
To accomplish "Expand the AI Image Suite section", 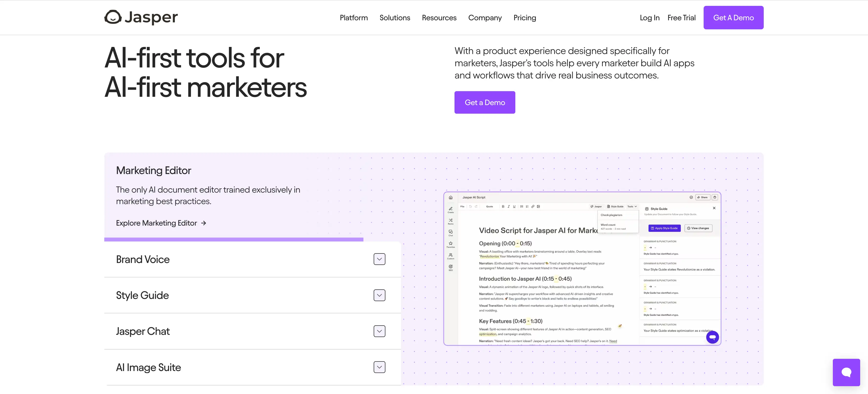I will [x=379, y=367].
